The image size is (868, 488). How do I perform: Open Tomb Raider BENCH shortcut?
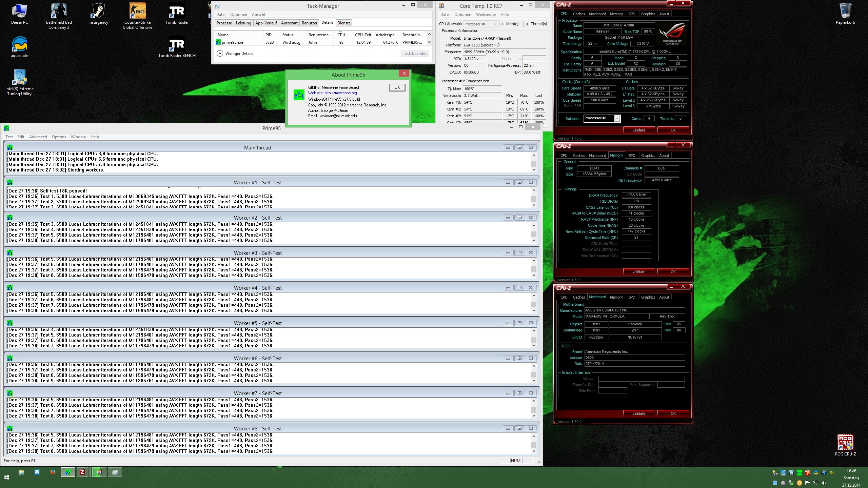[177, 47]
